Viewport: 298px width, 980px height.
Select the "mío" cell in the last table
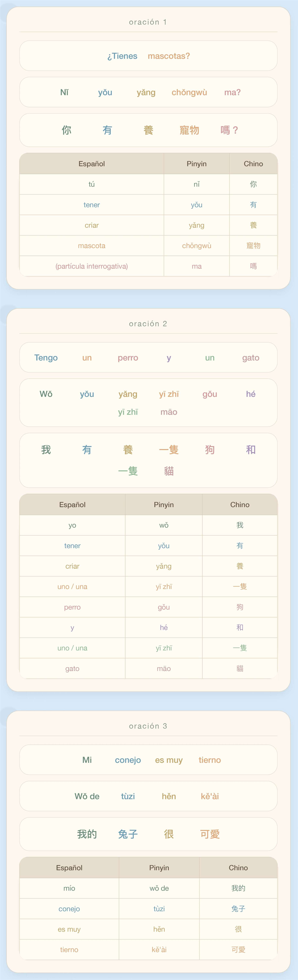pyautogui.click(x=69, y=888)
